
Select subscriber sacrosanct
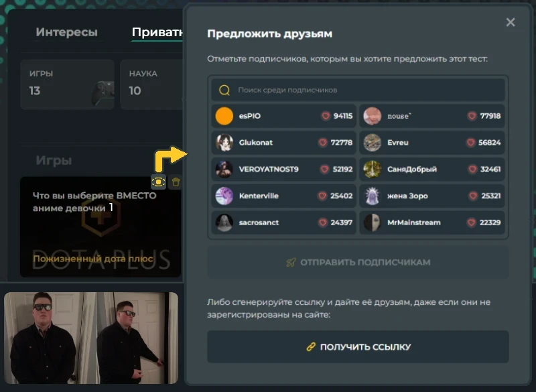(x=283, y=222)
